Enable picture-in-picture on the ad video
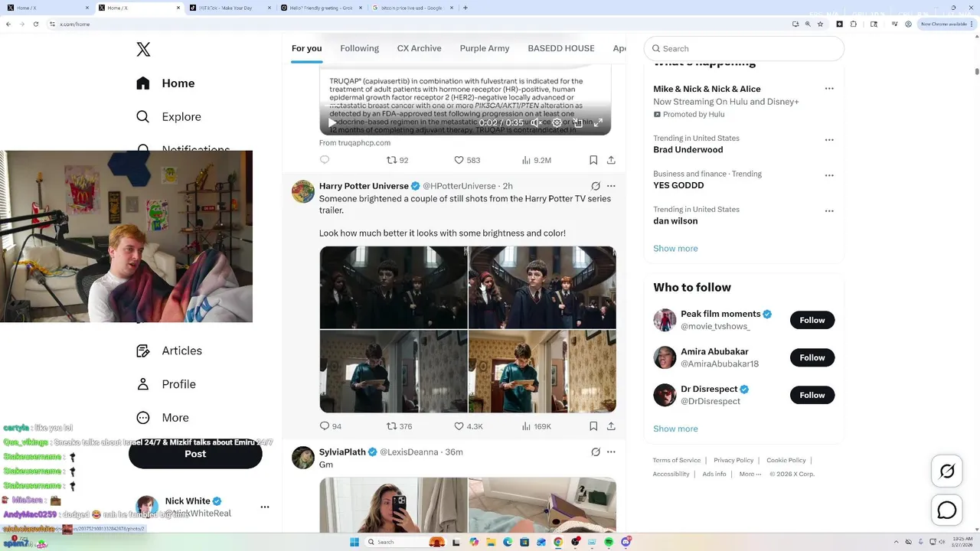 [x=578, y=122]
